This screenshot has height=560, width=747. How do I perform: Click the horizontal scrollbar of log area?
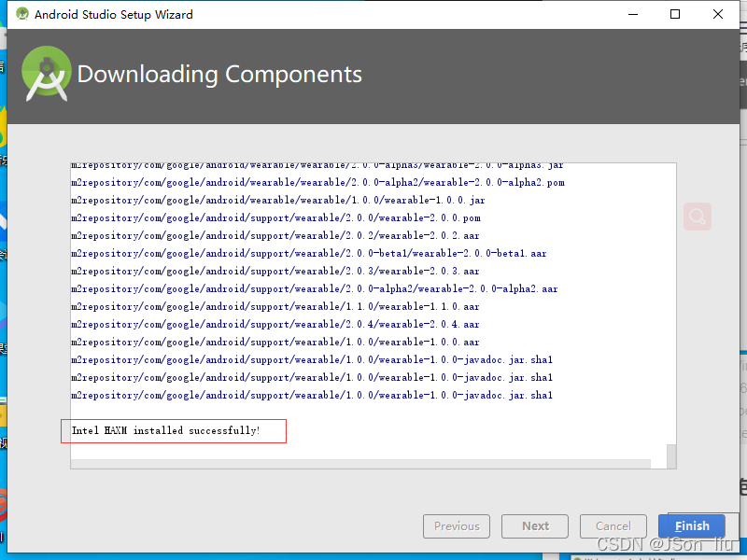360,464
